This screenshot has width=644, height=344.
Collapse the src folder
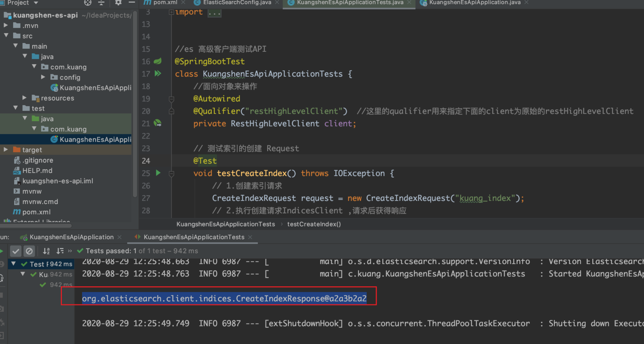tap(6, 35)
